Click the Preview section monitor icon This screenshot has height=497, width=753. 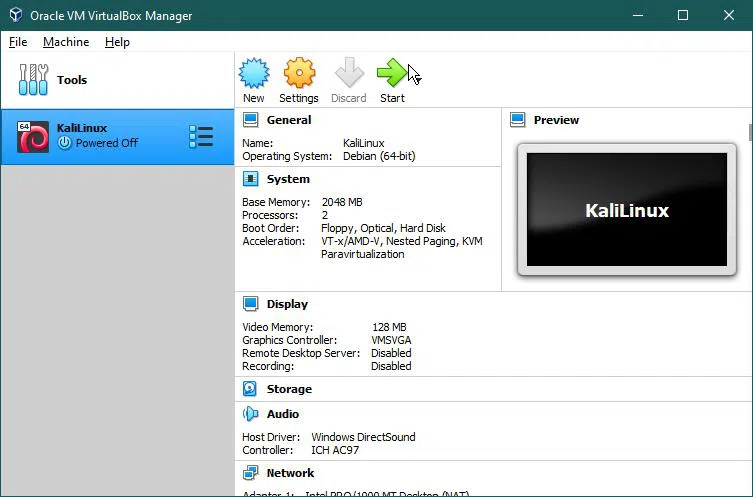point(518,120)
